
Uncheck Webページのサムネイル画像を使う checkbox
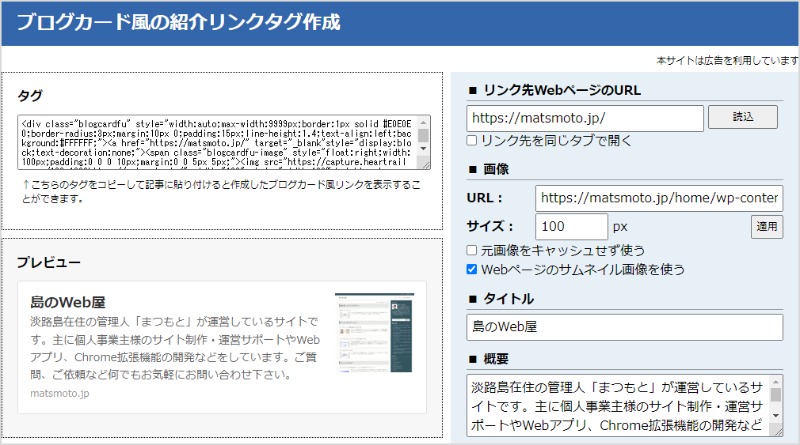pos(473,269)
